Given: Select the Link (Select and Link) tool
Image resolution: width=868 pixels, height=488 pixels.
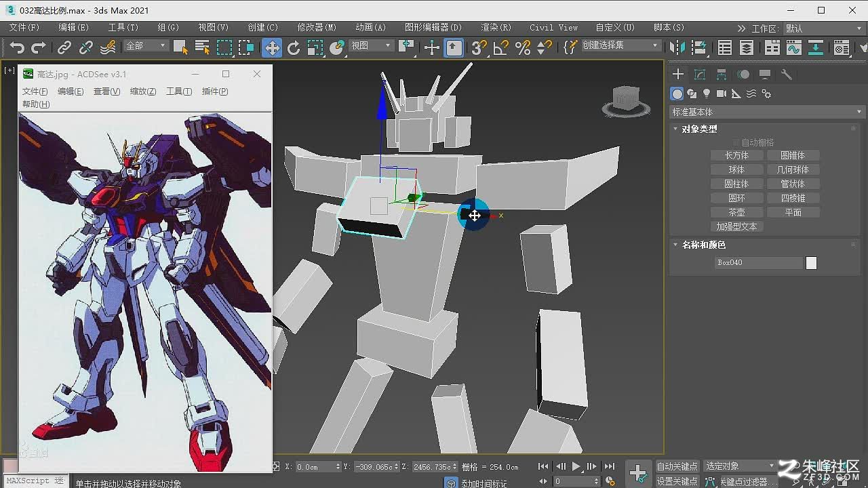Looking at the screenshot, I should click(64, 47).
